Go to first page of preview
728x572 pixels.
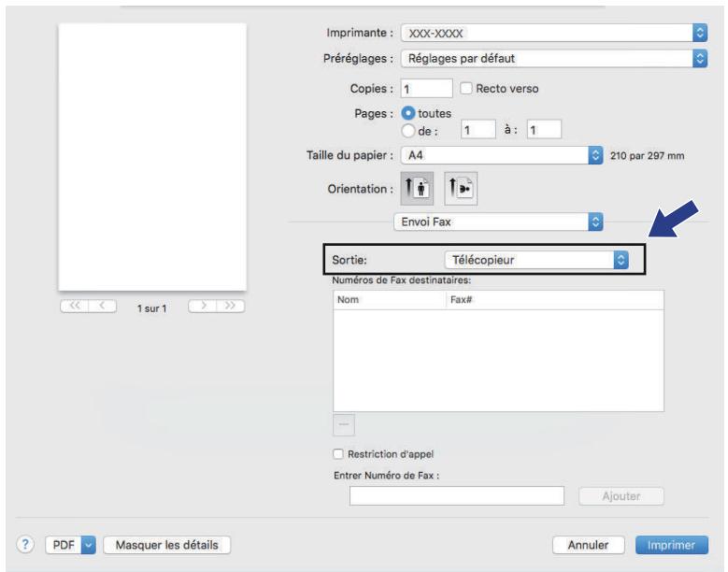74,306
